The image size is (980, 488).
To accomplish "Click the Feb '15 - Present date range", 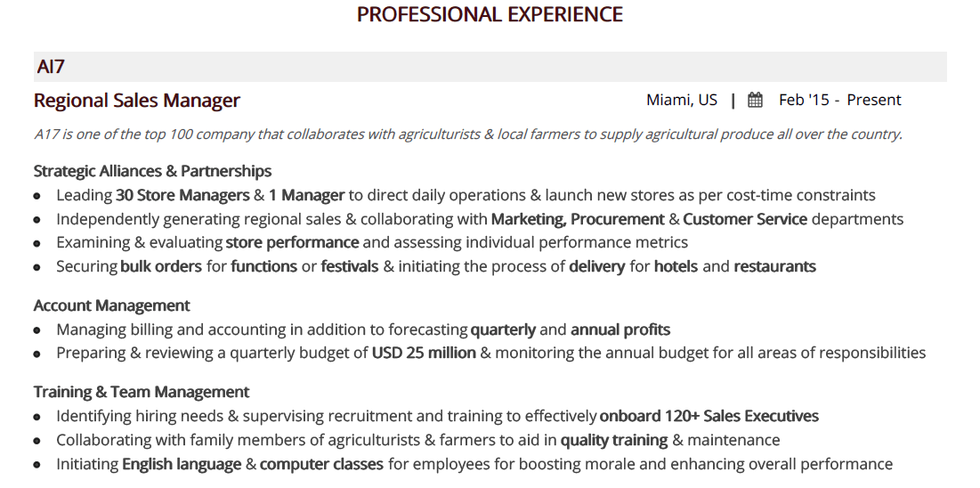I will (839, 100).
